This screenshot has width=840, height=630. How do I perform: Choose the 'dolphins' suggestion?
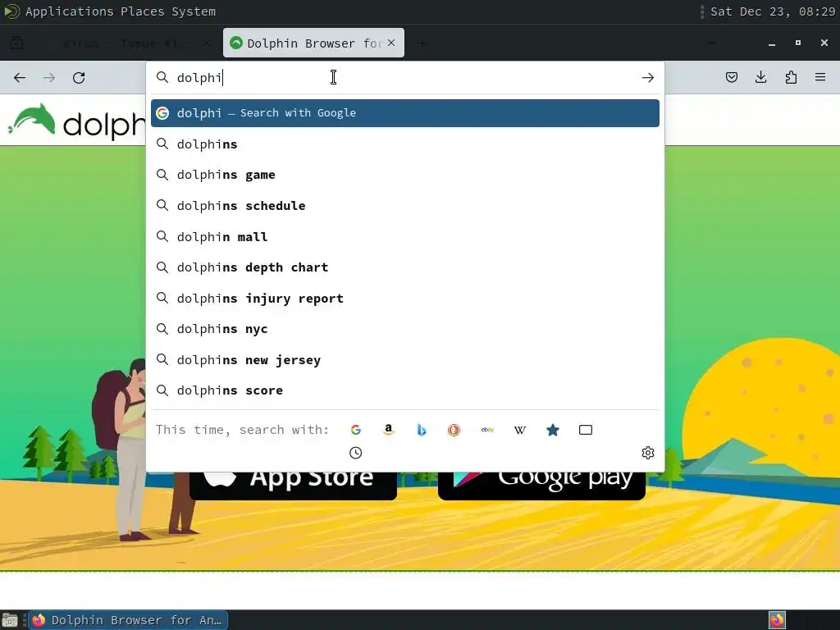pyautogui.click(x=405, y=144)
